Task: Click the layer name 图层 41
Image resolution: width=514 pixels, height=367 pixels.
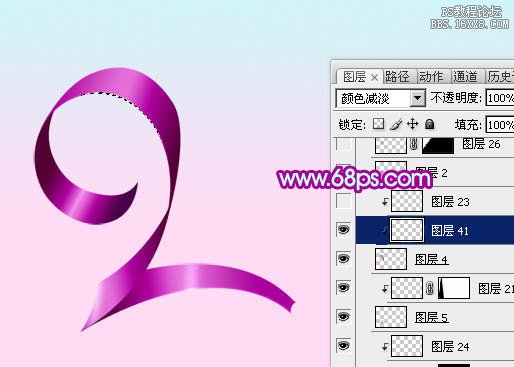Action: (450, 231)
